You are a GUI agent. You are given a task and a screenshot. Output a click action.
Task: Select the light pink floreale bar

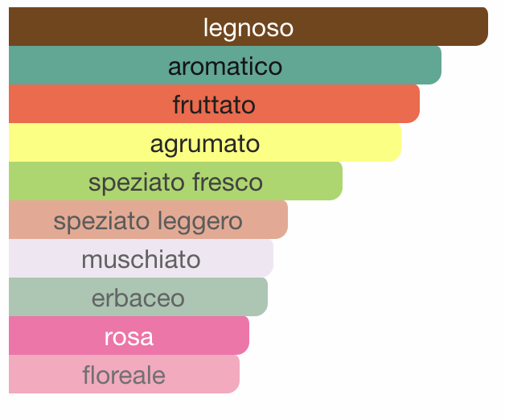click(x=124, y=374)
